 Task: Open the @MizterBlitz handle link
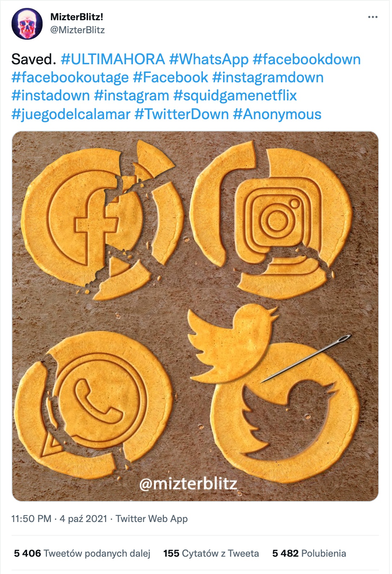[x=78, y=30]
